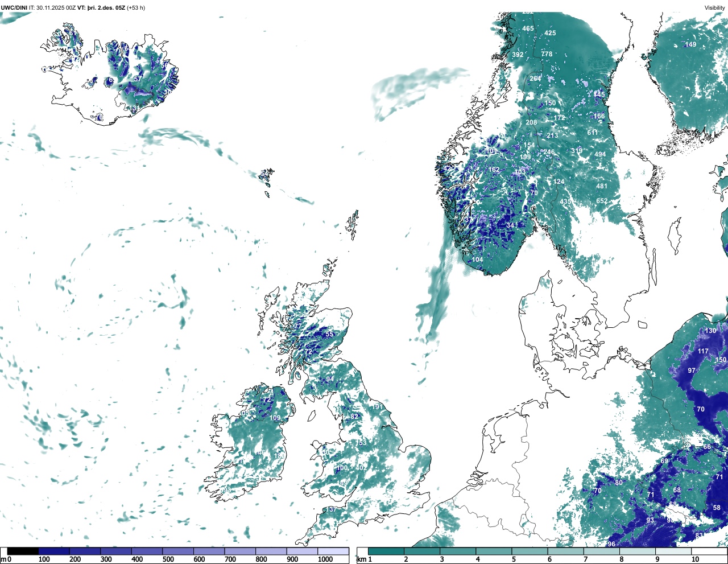Screen dimensions: 728x564
Task: Click the 'þri. 2.des. 05Z' valid time text
Action: click(x=106, y=7)
